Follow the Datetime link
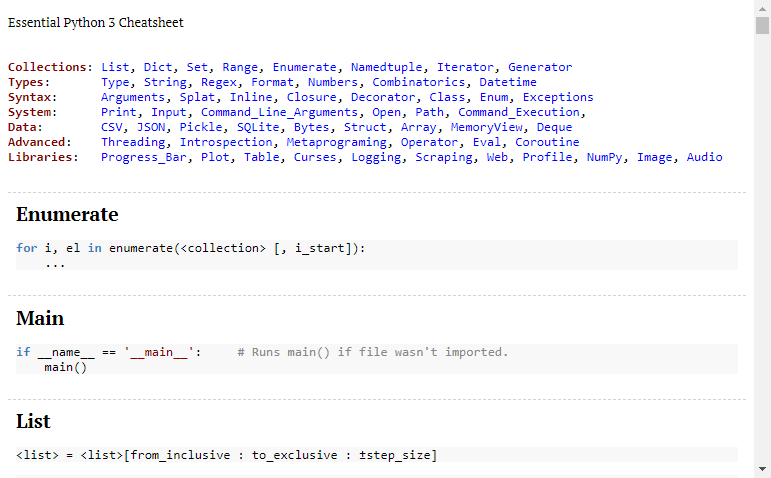Screen dimensions: 771x478 point(508,82)
